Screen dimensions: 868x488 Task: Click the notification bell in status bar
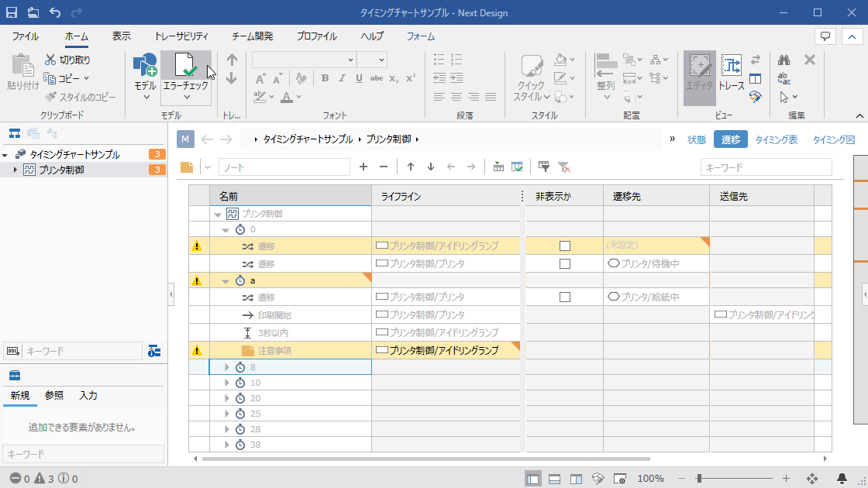pyautogui.click(x=842, y=479)
